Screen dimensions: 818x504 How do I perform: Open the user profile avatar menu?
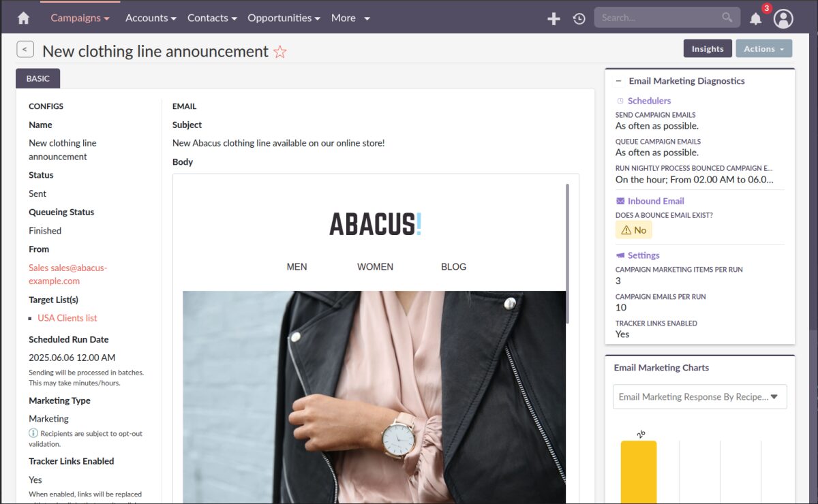783,18
